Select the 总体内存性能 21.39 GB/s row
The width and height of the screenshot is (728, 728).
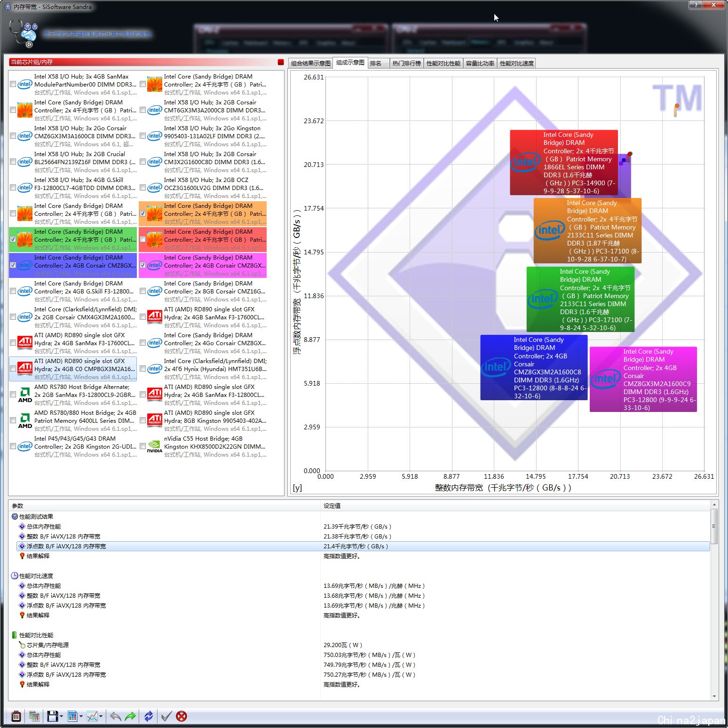coord(363,526)
